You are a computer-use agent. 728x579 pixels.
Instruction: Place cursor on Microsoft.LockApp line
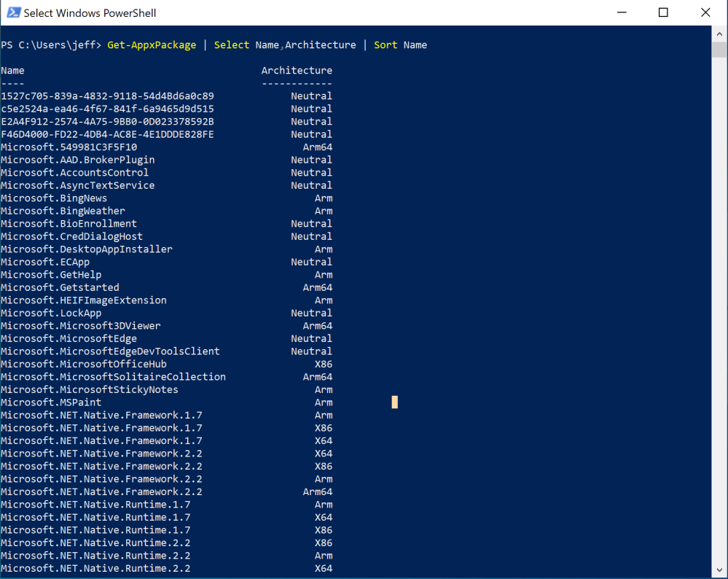click(x=51, y=313)
